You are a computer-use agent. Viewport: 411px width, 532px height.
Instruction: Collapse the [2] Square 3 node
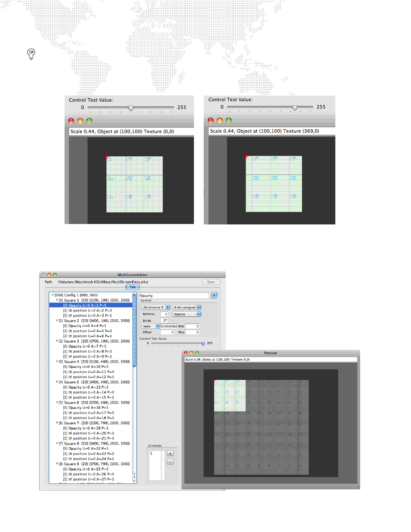click(x=57, y=341)
